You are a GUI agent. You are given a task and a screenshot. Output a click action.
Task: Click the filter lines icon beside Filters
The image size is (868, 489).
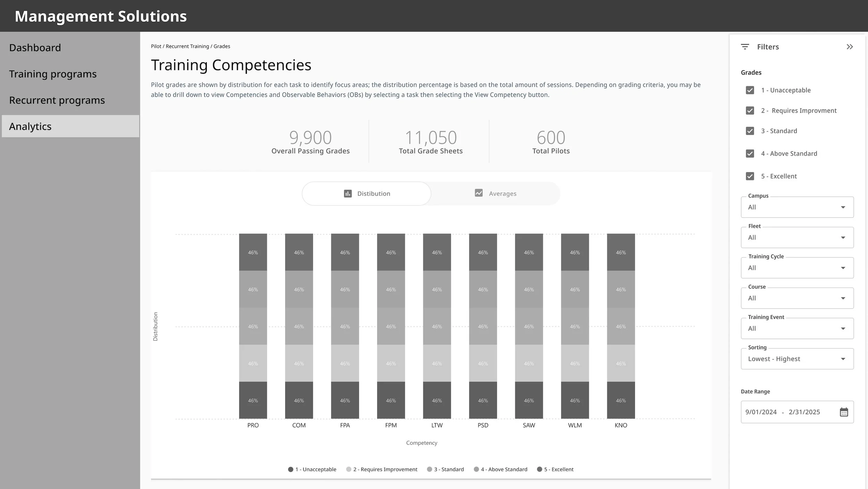tap(745, 47)
